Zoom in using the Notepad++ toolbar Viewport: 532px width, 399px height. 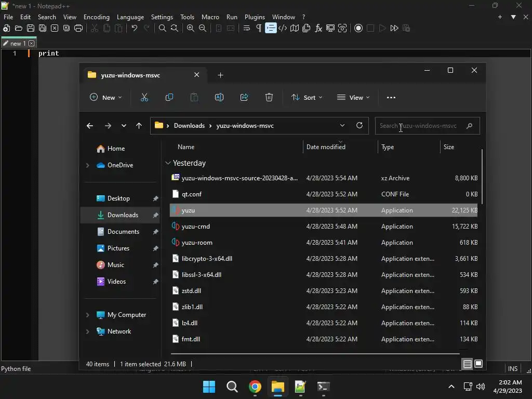191,28
